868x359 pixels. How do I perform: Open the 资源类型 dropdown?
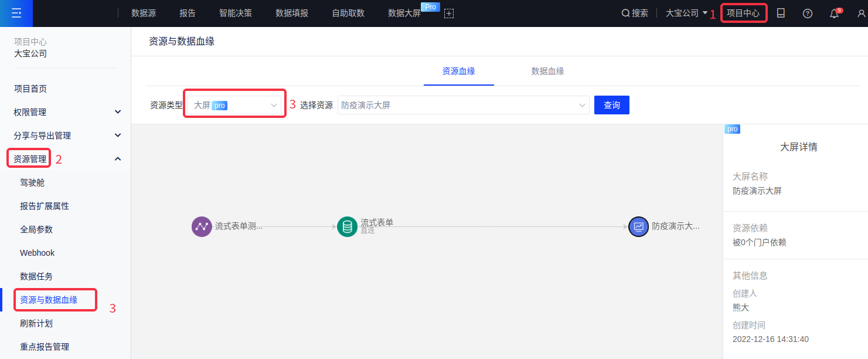[x=234, y=105]
